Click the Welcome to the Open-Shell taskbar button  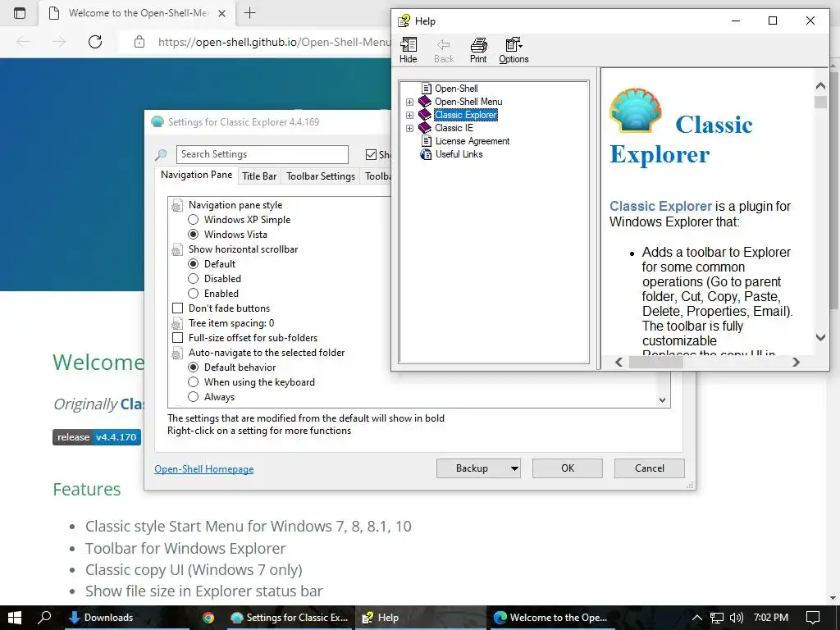550,618
